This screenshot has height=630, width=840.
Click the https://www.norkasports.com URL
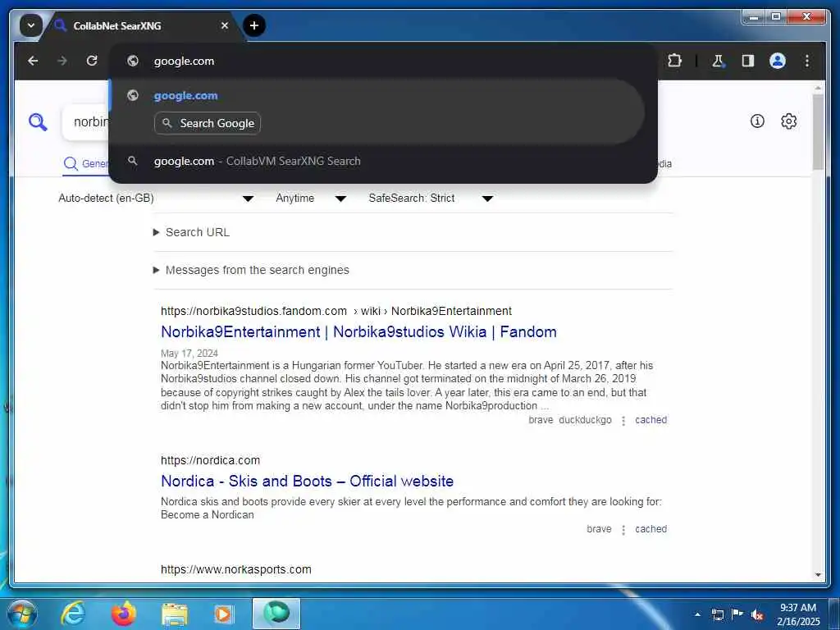pos(235,569)
